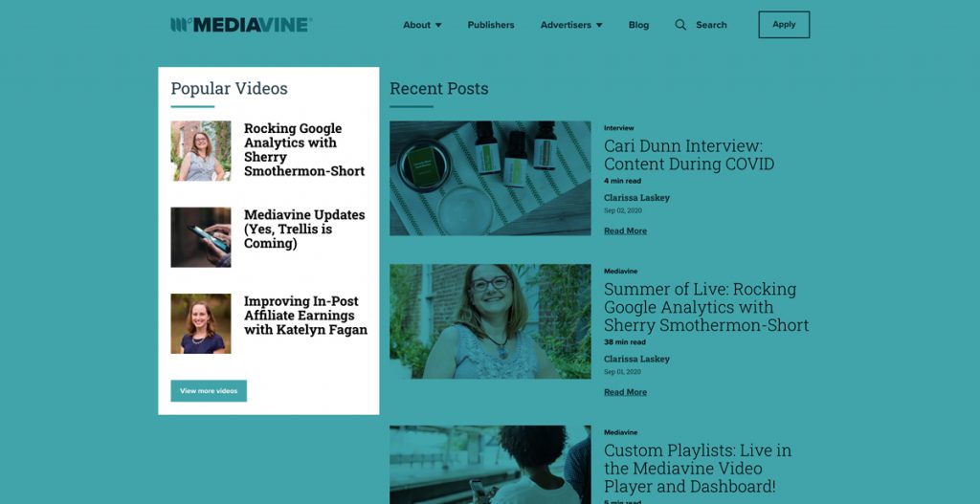The image size is (980, 504).
Task: Open Rocking Google Analytics video title
Action: 304,149
